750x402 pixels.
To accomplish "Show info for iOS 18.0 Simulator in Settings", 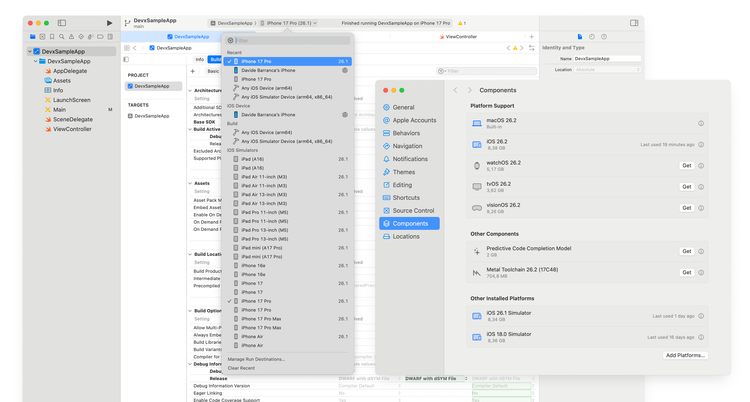I will [x=701, y=337].
